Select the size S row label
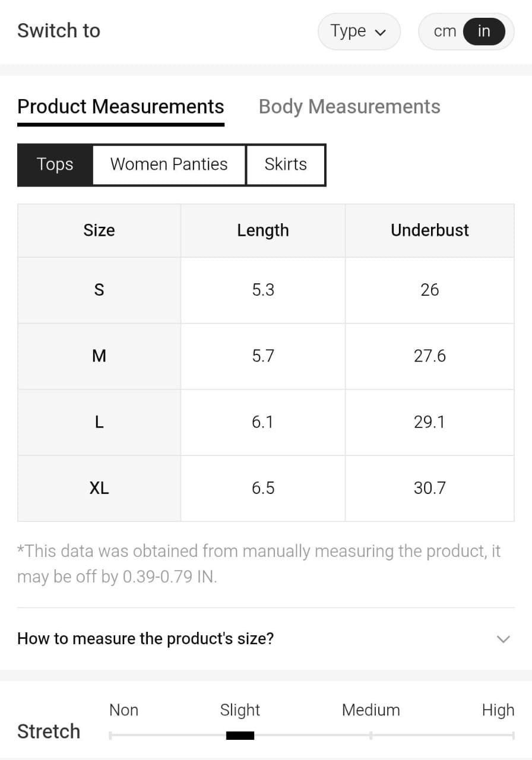532x760 pixels. tap(99, 290)
